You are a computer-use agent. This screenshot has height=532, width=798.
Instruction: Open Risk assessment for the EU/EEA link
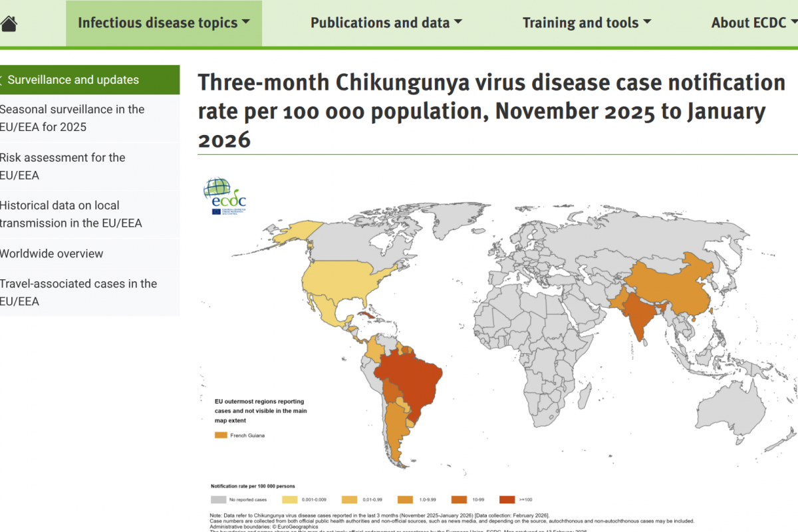point(63,166)
